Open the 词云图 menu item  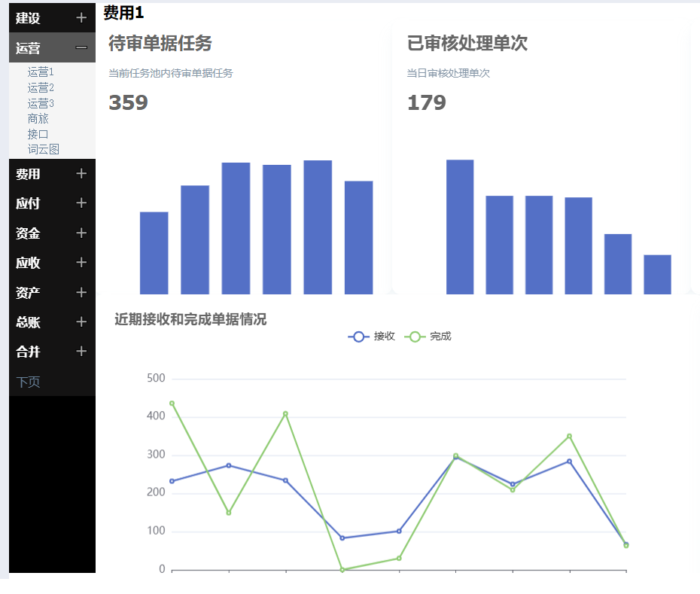coord(44,149)
